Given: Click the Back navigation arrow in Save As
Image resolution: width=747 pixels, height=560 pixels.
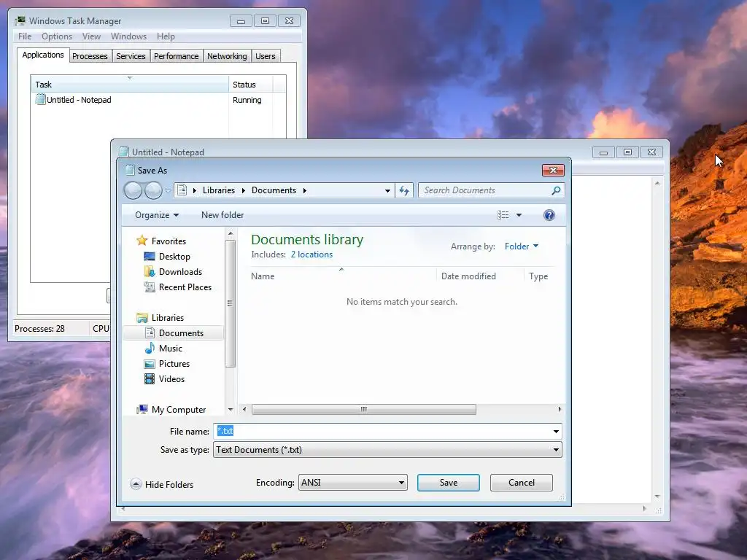Looking at the screenshot, I should (x=133, y=190).
